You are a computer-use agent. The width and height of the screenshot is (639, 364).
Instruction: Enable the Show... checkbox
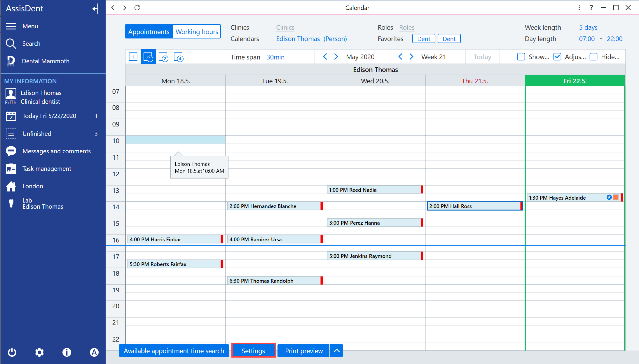point(521,57)
